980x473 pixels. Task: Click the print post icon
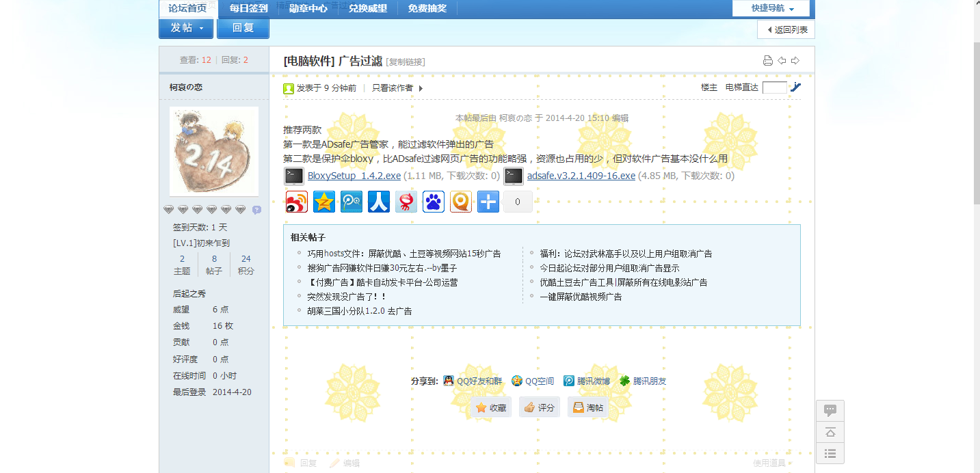point(768,61)
